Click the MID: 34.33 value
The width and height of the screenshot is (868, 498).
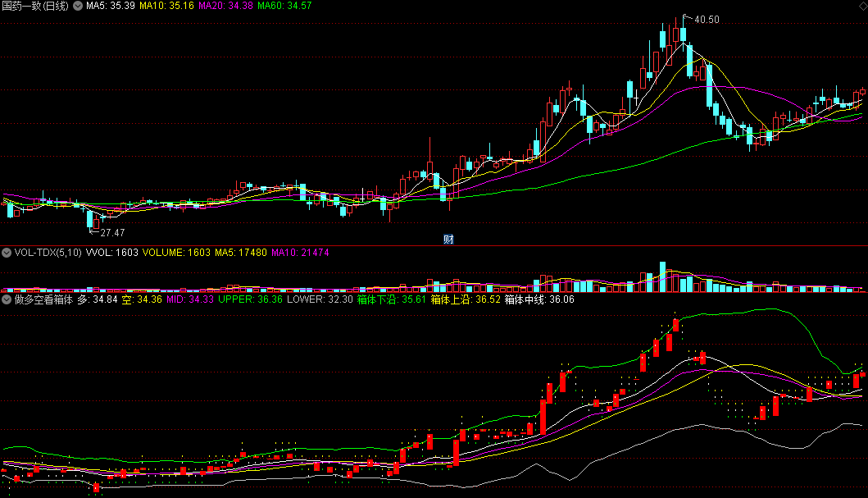pyautogui.click(x=190, y=299)
